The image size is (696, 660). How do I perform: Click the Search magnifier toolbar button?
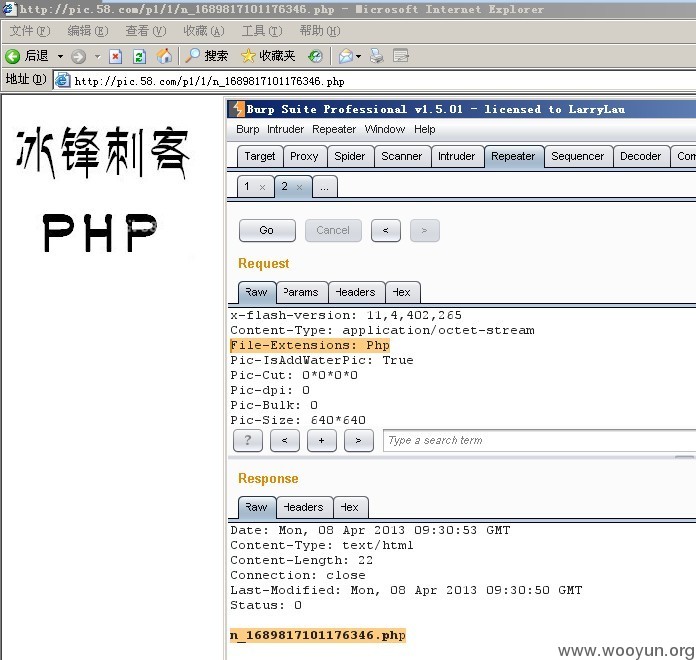point(206,56)
